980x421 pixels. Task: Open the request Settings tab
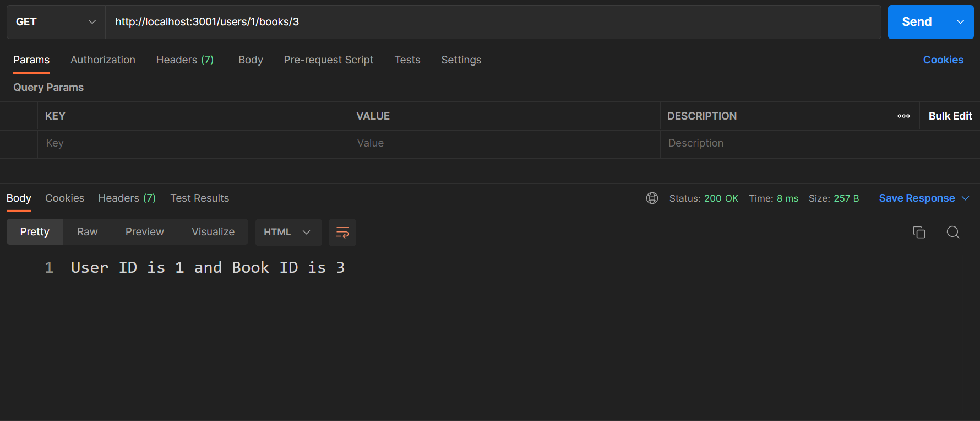461,60
